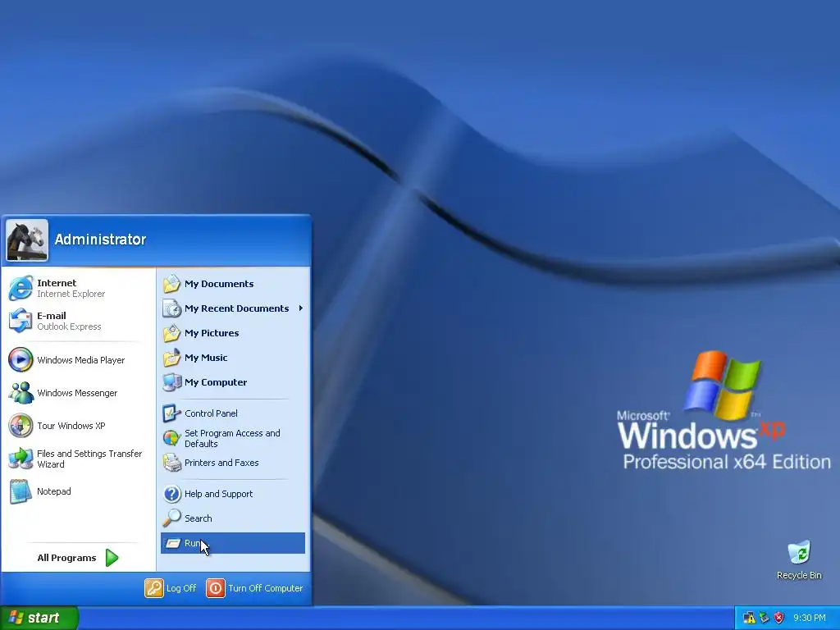
Task: Open Tour Windows XP icon
Action: [21, 426]
